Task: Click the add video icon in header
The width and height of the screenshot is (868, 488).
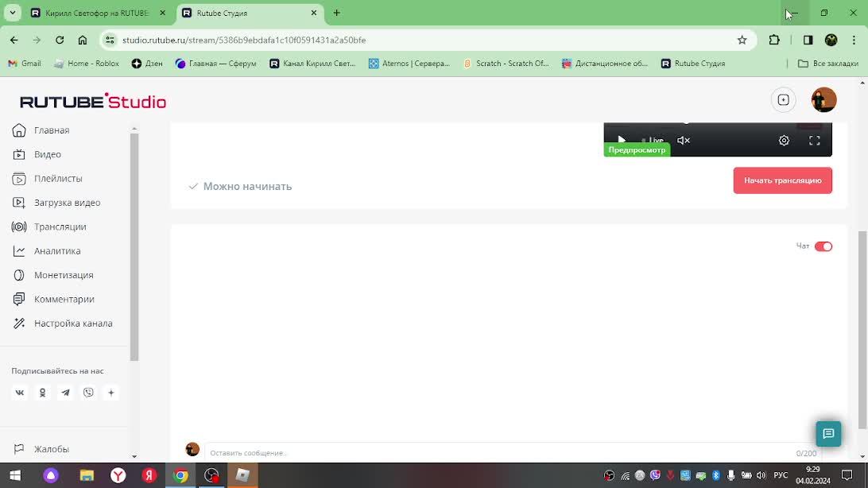Action: tap(783, 100)
